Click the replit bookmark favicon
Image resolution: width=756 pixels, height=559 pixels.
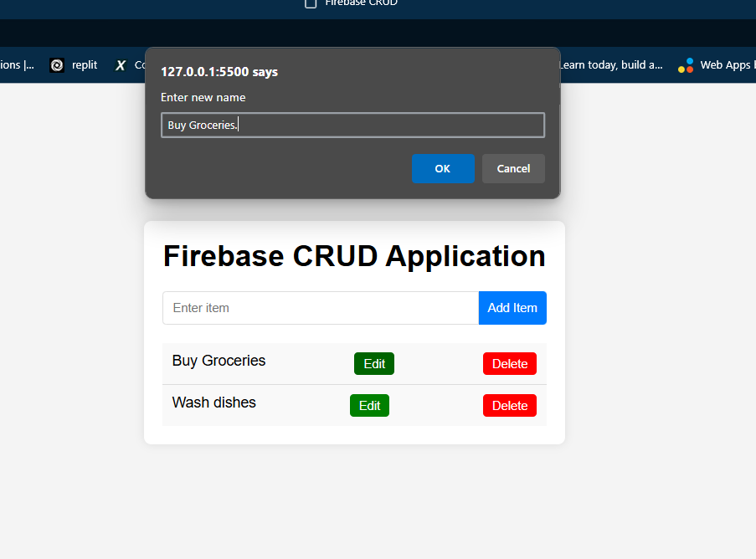57,65
